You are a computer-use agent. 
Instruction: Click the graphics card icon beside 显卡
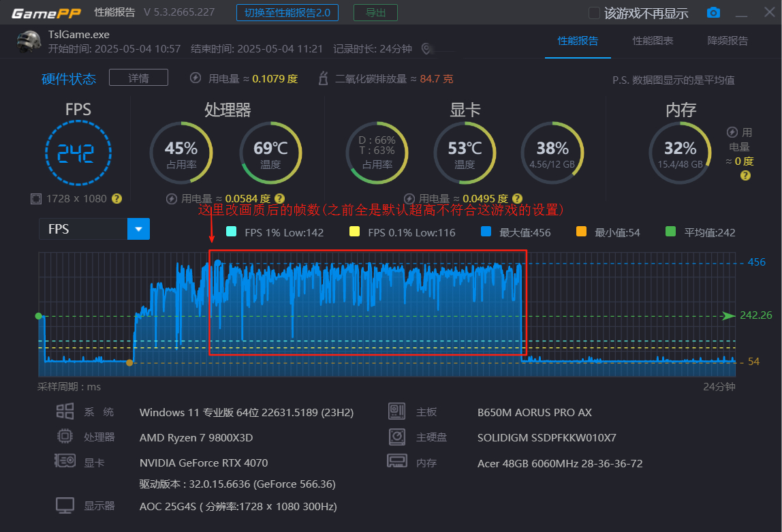pyautogui.click(x=65, y=460)
